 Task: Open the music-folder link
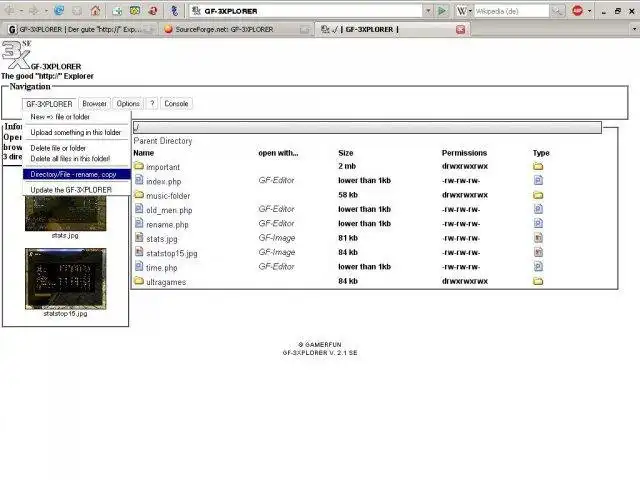pos(168,196)
